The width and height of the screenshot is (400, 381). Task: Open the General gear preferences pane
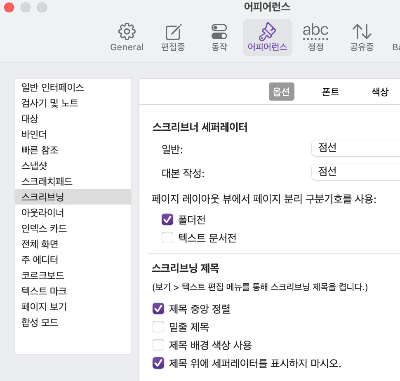[127, 37]
